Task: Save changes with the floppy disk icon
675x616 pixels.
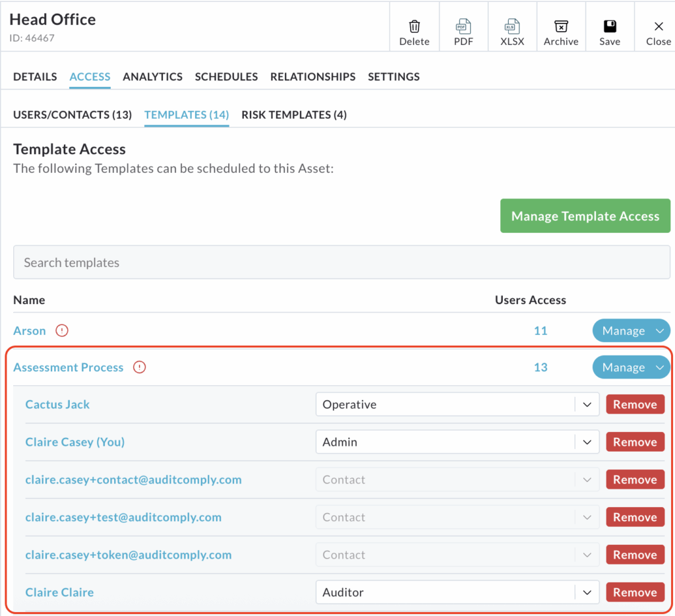Action: pos(610,26)
